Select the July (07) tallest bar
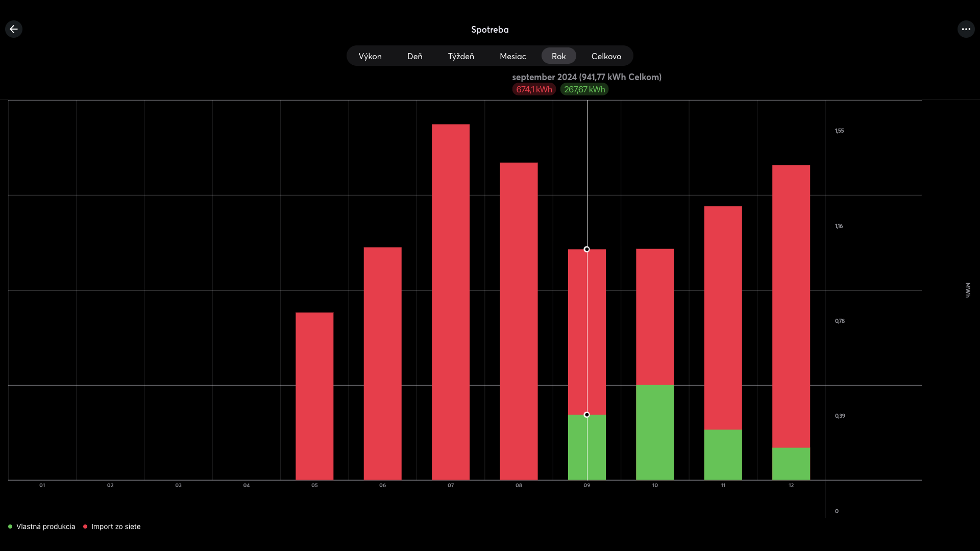Image resolution: width=980 pixels, height=551 pixels. pos(451,301)
